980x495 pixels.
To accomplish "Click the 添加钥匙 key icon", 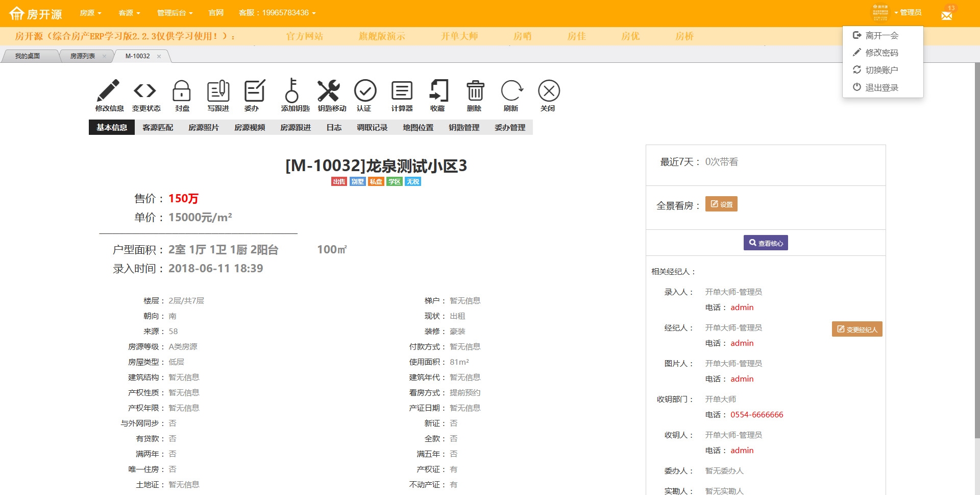I will pyautogui.click(x=292, y=91).
